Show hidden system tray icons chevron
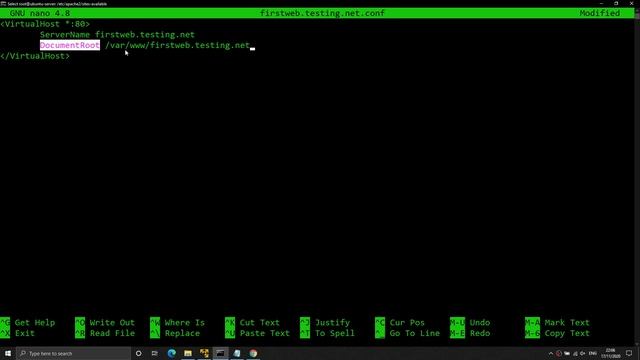Viewport: 640px width, 360px height. [551, 353]
